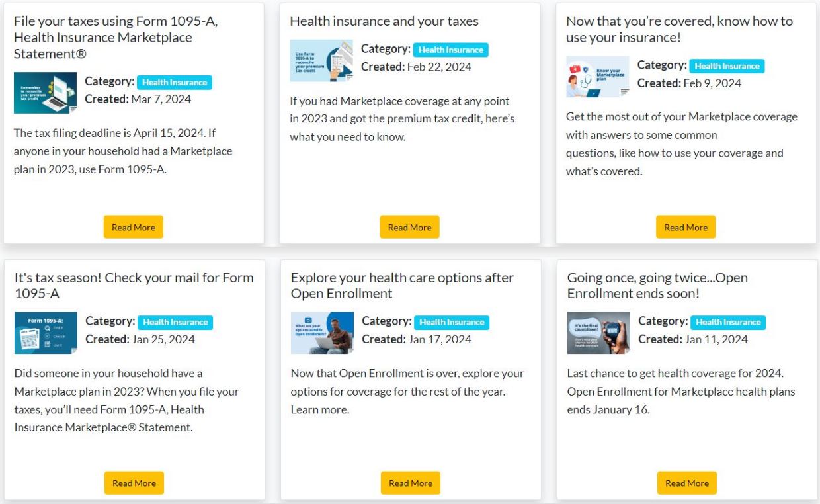Screen dimensions: 820x504
Task: Open the premium tax credit reconcile thumbnail
Action: click(321, 60)
